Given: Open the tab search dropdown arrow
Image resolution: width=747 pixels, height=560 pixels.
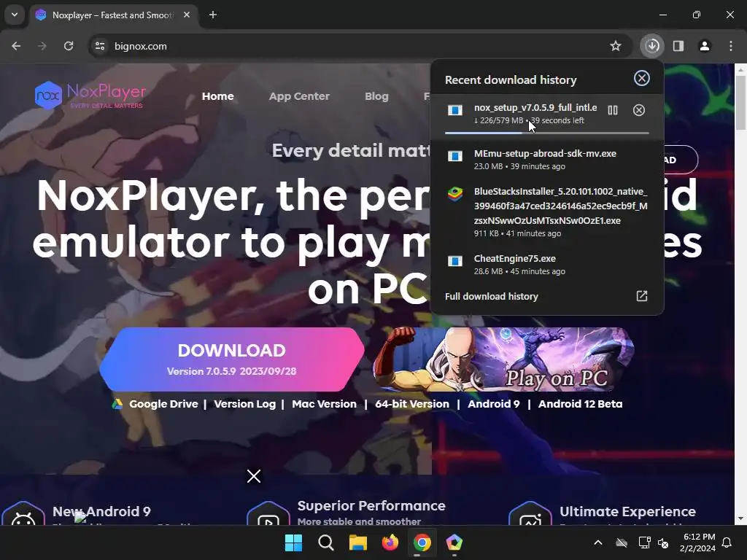Looking at the screenshot, I should (x=15, y=15).
